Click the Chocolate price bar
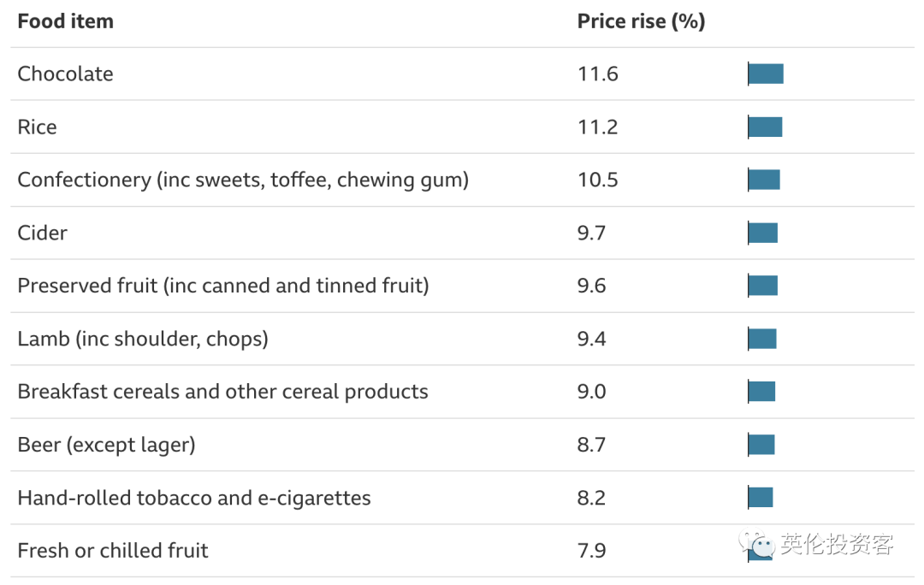The image size is (924, 585). point(766,74)
